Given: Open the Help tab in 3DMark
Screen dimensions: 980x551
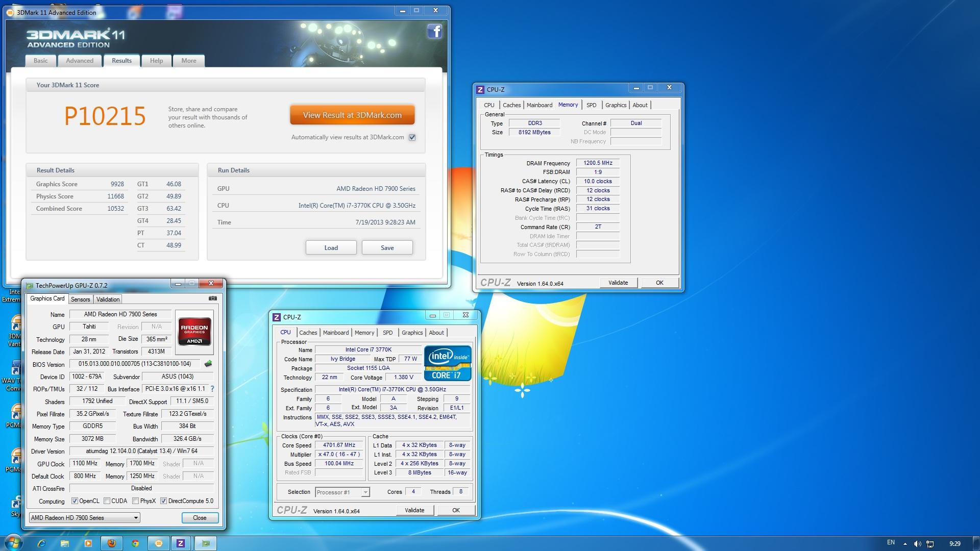Looking at the screenshot, I should (x=156, y=61).
